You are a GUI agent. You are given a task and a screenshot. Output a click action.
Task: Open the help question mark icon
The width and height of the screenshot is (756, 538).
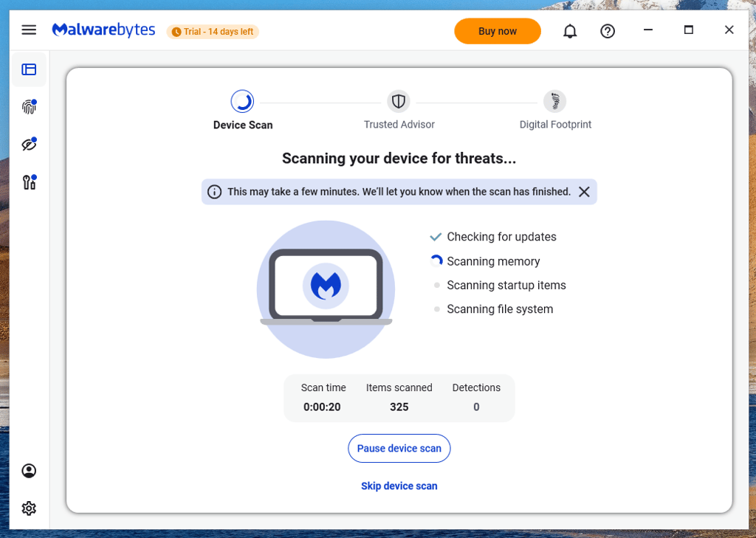[x=608, y=31]
